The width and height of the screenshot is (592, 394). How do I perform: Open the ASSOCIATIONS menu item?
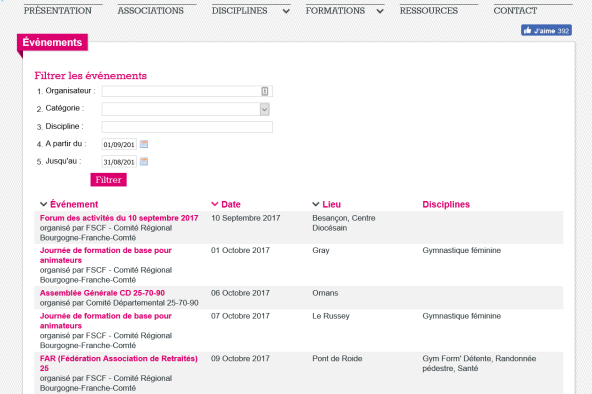click(151, 11)
